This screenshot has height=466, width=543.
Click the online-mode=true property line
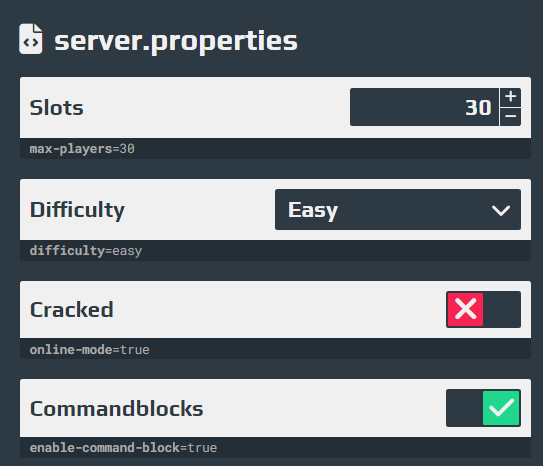[90, 350]
